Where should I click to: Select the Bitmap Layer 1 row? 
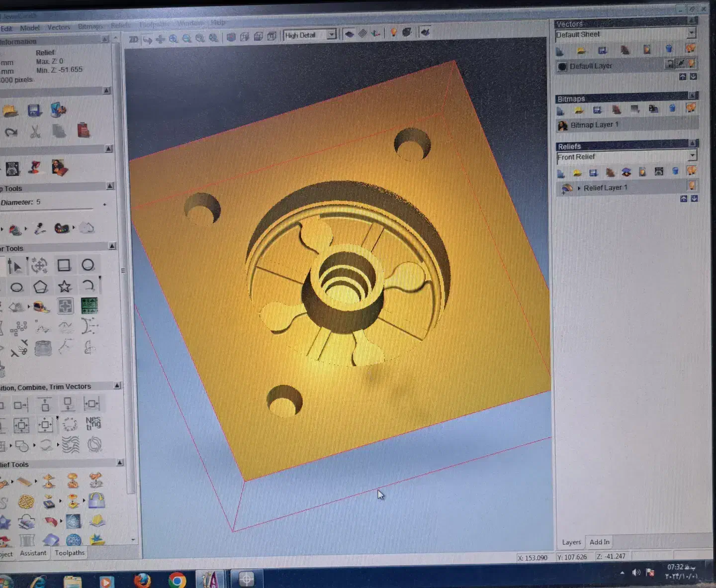coord(594,125)
